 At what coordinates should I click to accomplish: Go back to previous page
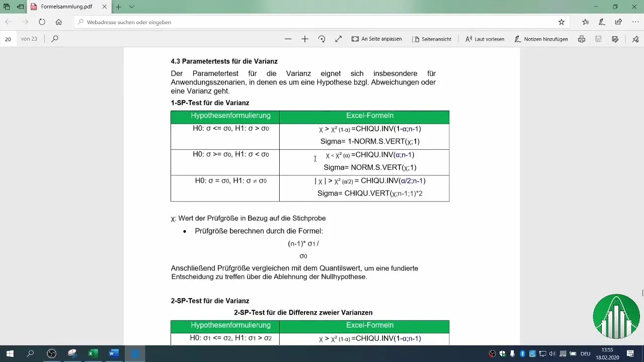coord(8,22)
